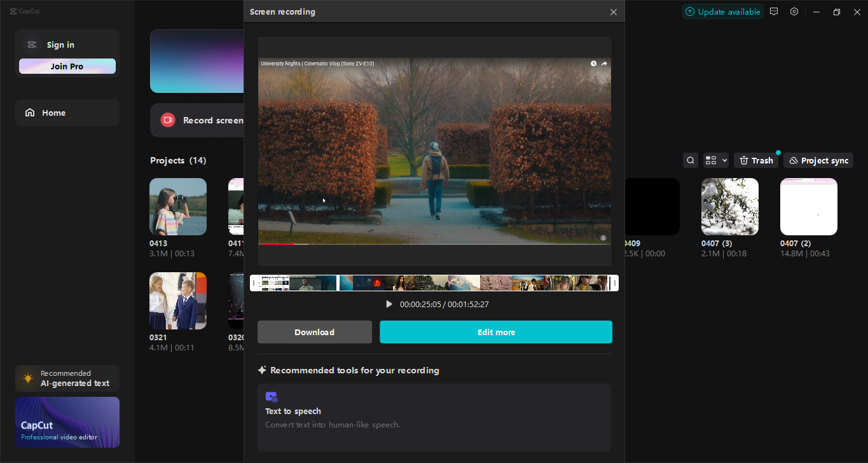Play the screen recording preview

pos(389,304)
